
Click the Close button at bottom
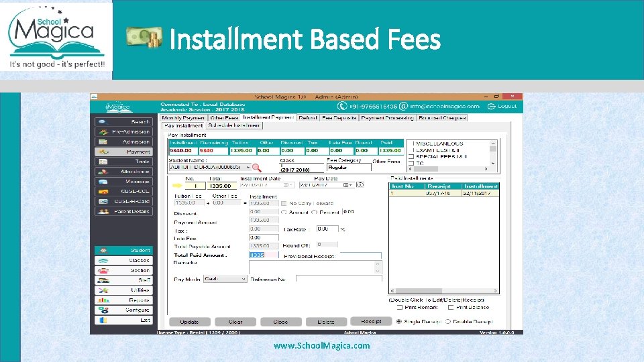point(280,322)
